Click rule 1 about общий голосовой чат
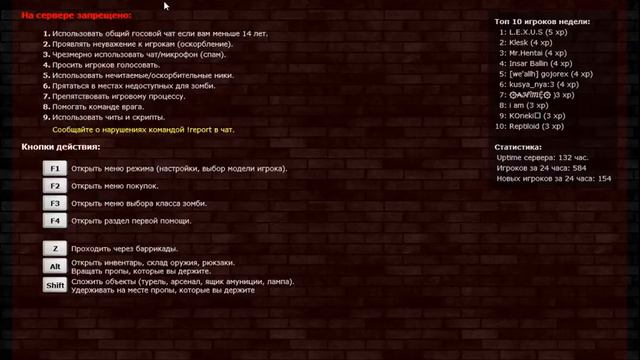 [x=156, y=34]
